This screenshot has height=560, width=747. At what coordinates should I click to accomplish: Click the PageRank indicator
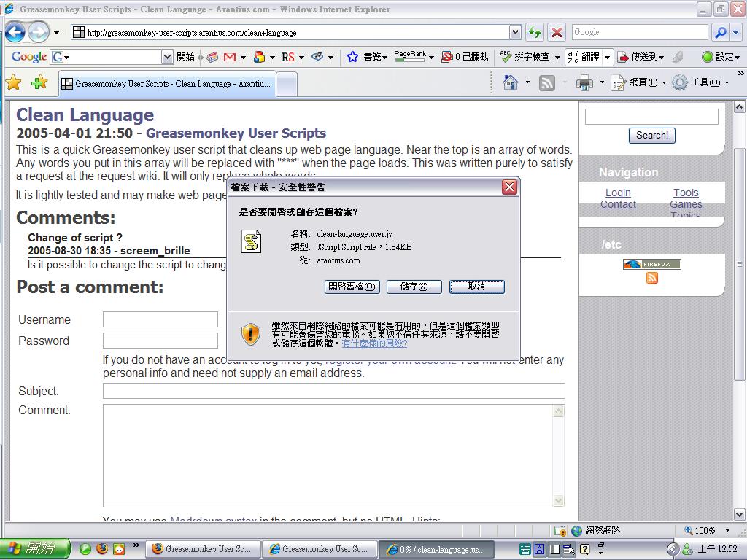[x=410, y=57]
